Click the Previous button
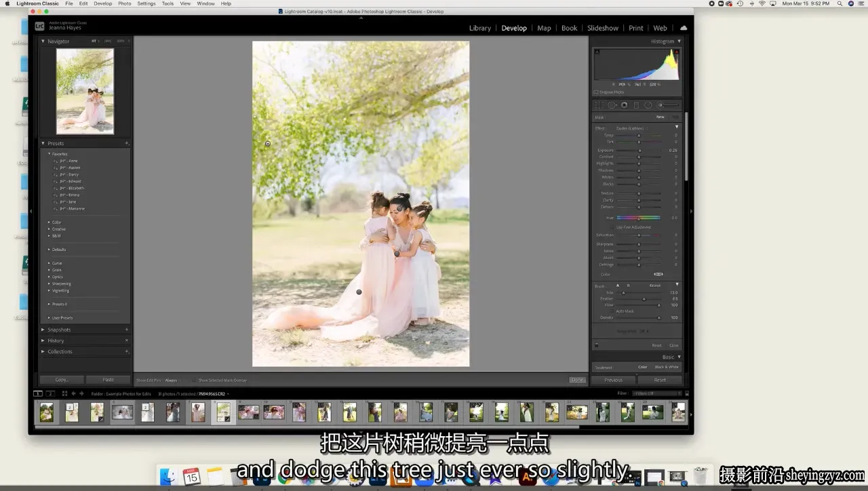 (613, 380)
